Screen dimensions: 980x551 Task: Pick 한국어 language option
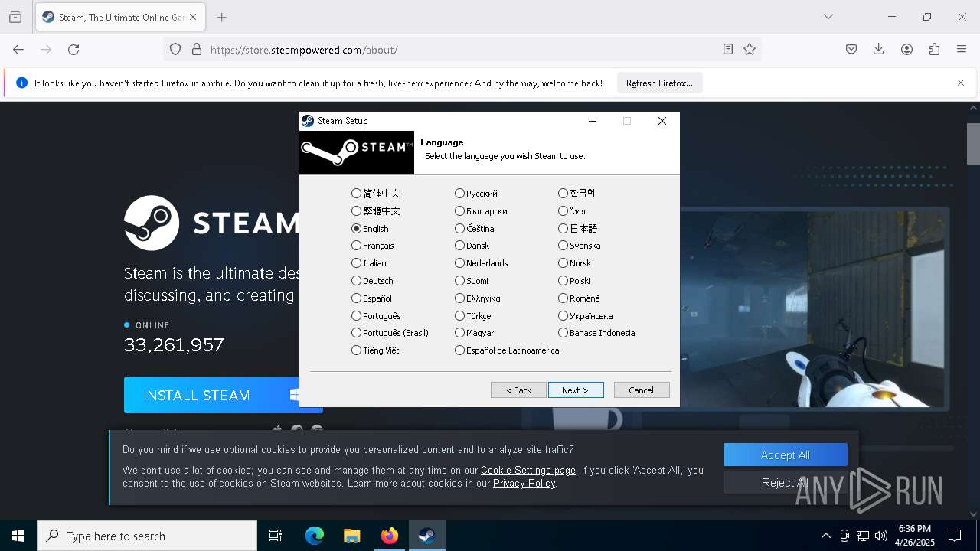(577, 194)
